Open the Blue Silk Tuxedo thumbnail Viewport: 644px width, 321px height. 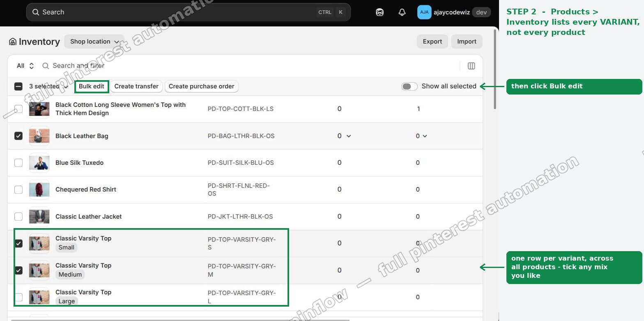39,163
